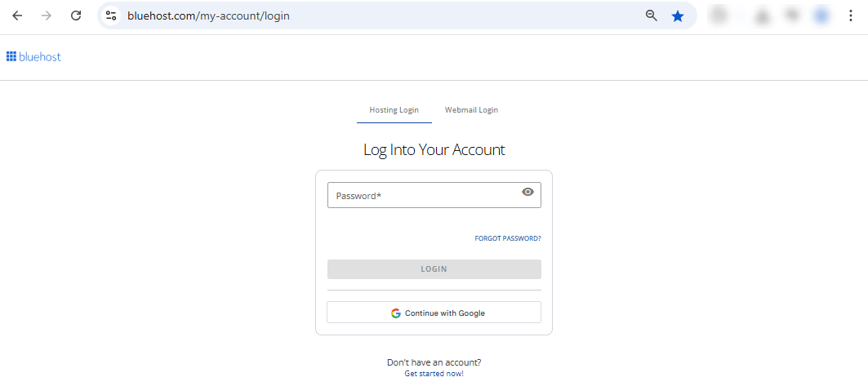The width and height of the screenshot is (868, 386).
Task: Toggle password visibility eye icon
Action: coord(527,193)
